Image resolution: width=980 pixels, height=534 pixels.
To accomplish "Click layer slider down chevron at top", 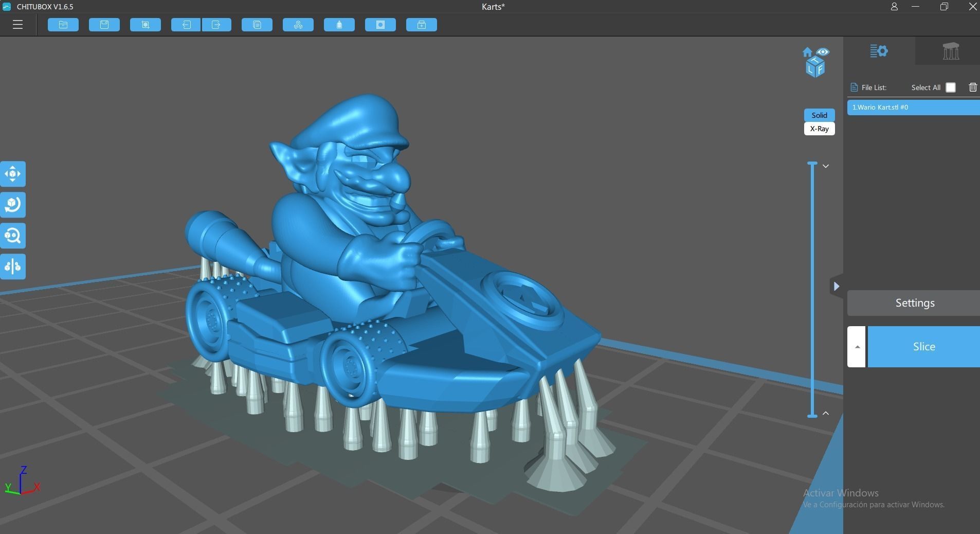I will 826,166.
